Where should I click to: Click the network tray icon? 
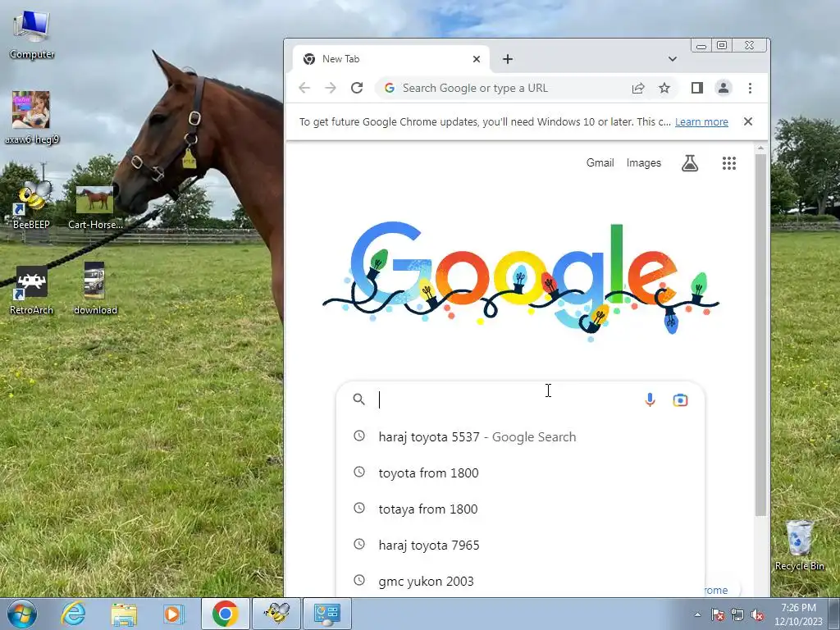[x=737, y=614]
